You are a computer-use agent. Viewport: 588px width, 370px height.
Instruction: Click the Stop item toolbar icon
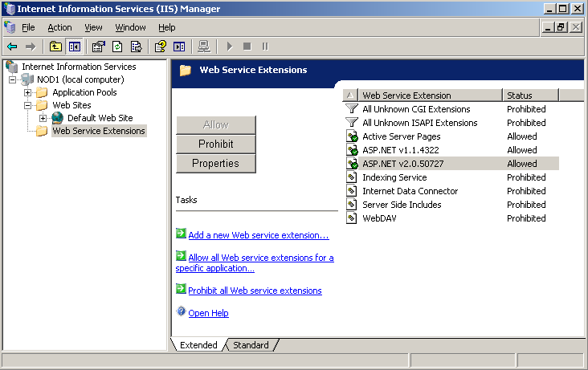247,47
